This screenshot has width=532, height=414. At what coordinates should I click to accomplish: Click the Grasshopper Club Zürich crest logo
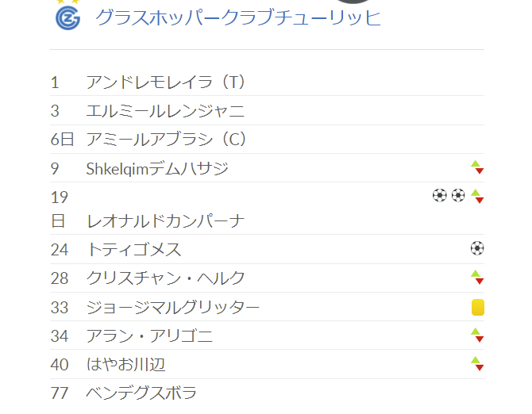point(67,18)
